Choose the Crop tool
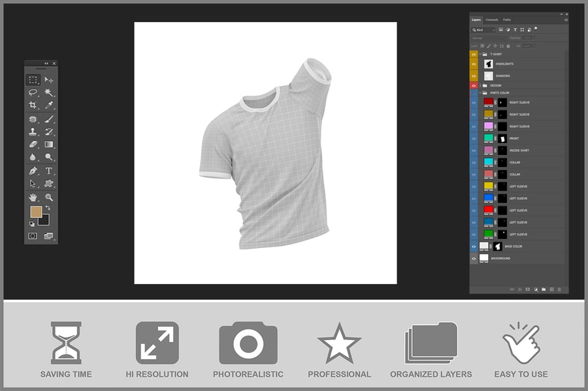This screenshot has width=588, height=391. coord(32,105)
